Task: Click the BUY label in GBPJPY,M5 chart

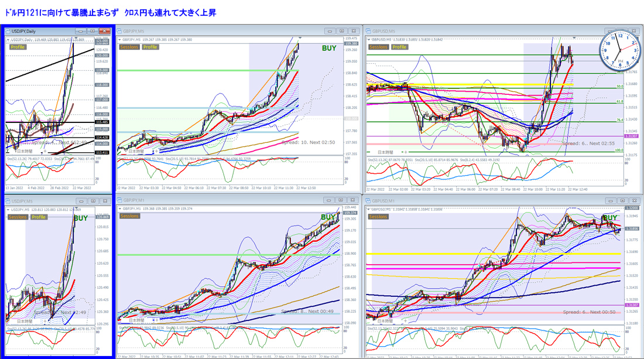Action: click(x=329, y=49)
